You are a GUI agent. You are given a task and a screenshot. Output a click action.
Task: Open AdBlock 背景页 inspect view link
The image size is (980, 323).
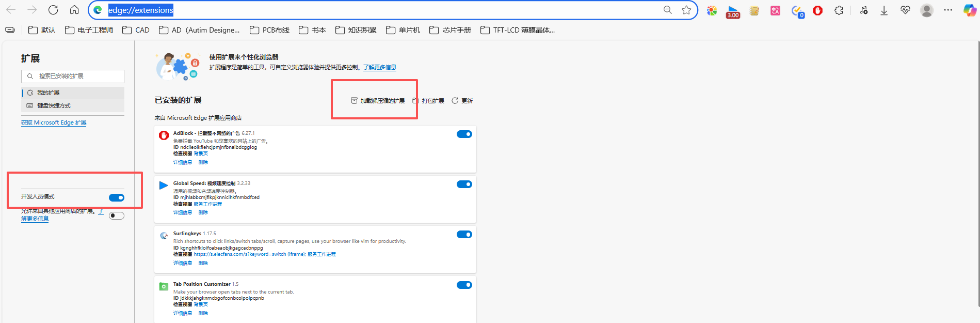[201, 153]
